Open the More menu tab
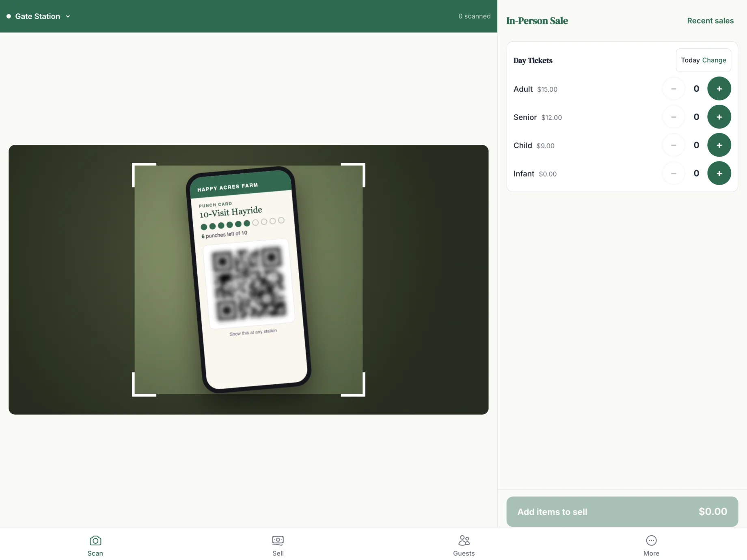Screen dimensions: 747x560 651,545
